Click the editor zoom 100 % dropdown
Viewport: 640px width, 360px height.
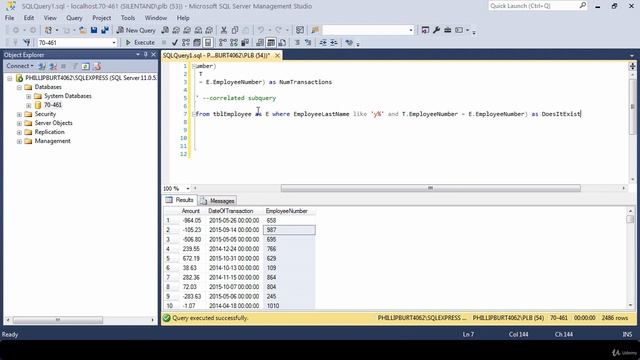click(x=187, y=189)
